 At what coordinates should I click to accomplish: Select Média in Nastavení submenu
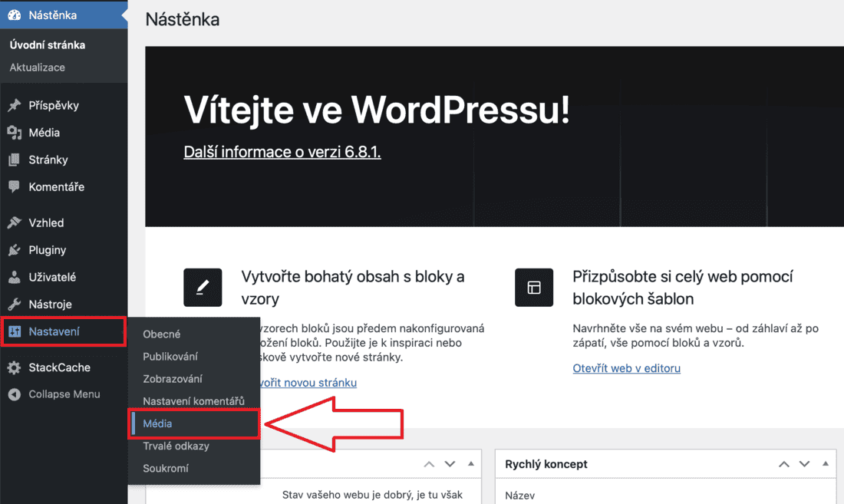157,423
